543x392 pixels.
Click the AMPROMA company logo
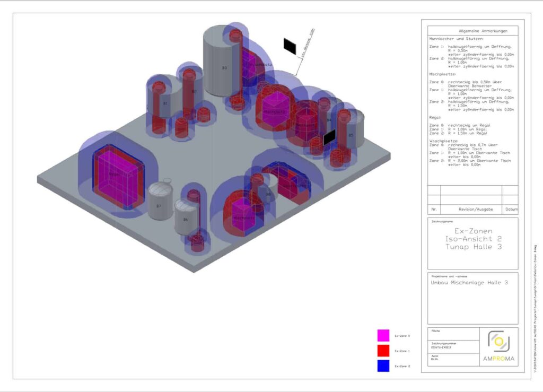coord(498,347)
